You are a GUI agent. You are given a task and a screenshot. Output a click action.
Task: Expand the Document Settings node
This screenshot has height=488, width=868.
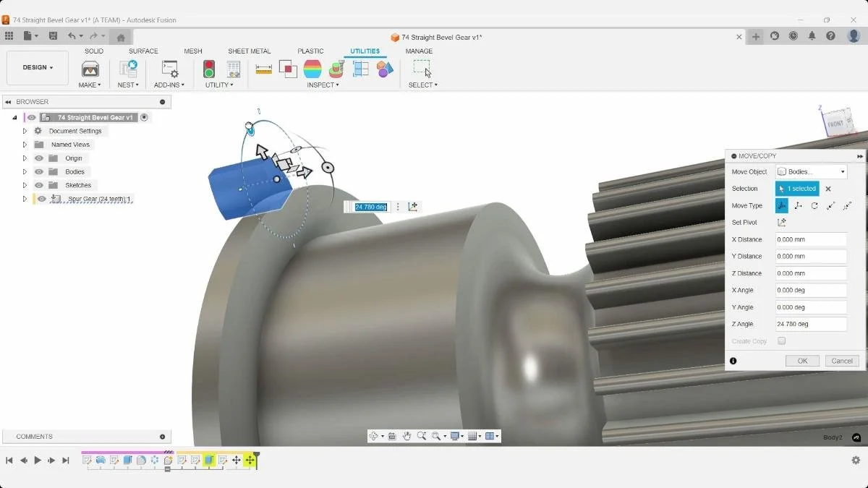click(25, 131)
